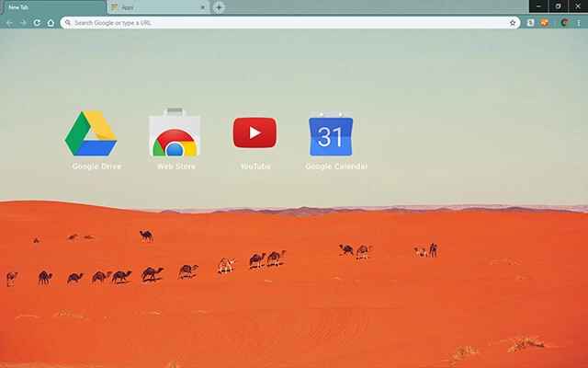Click the Google Drive label text
Image resolution: width=588 pixels, height=368 pixels.
pos(96,167)
